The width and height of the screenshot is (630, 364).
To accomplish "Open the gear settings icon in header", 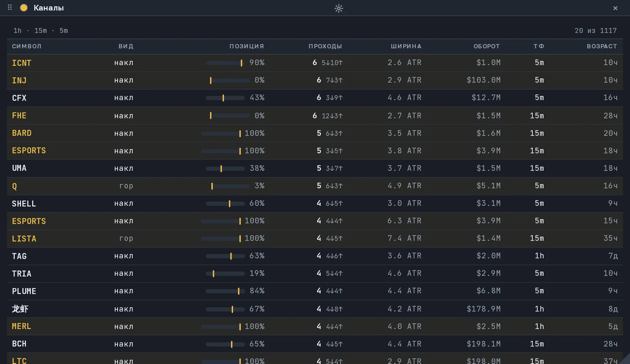I will coord(338,8).
